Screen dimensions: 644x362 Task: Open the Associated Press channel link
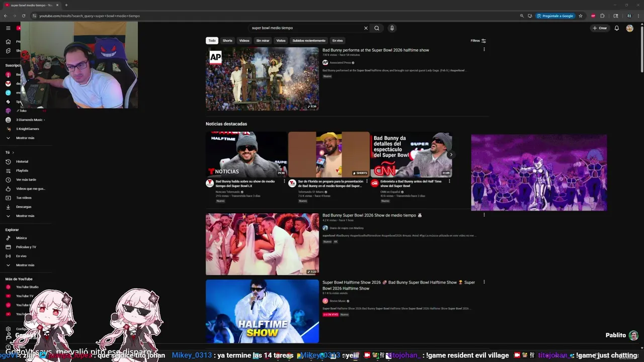341,63
